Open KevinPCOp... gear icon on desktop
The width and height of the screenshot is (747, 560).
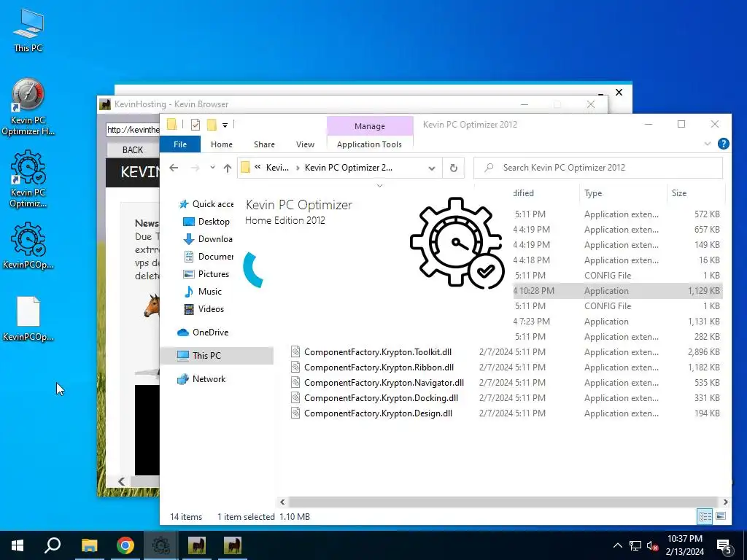28,245
